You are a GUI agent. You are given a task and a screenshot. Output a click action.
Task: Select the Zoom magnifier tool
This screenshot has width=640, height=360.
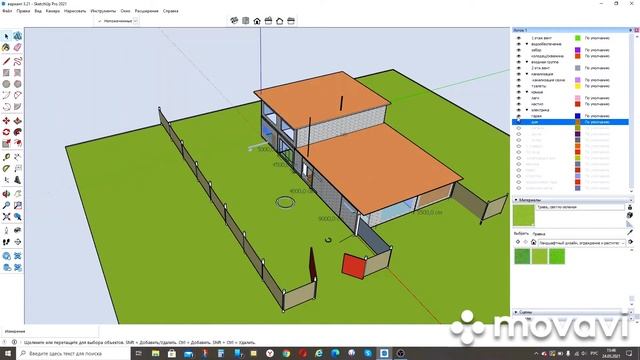6,205
